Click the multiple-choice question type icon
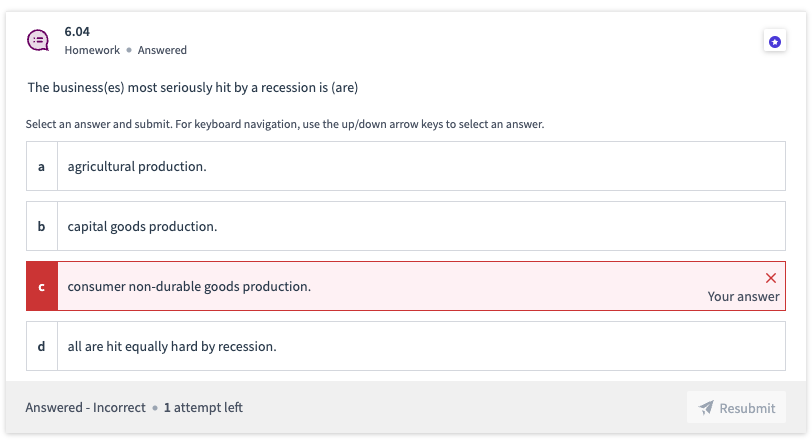Viewport: 812px width, 441px height. 38,40
